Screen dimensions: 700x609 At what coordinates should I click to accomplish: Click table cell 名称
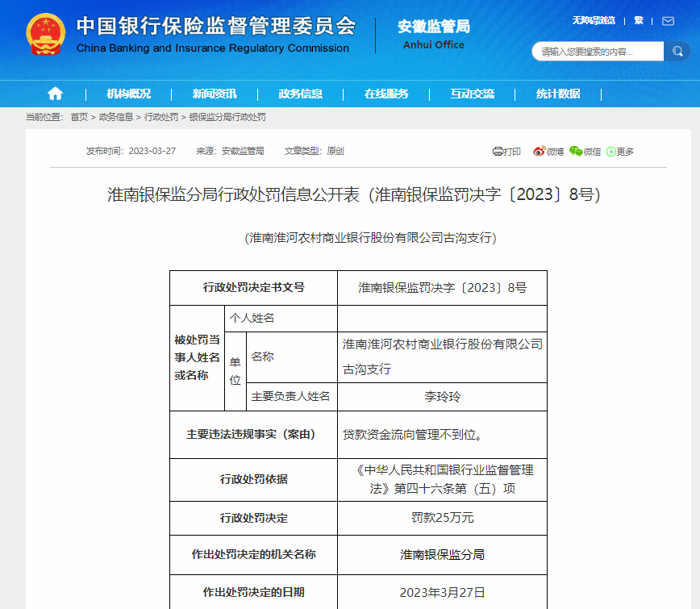tap(292, 357)
